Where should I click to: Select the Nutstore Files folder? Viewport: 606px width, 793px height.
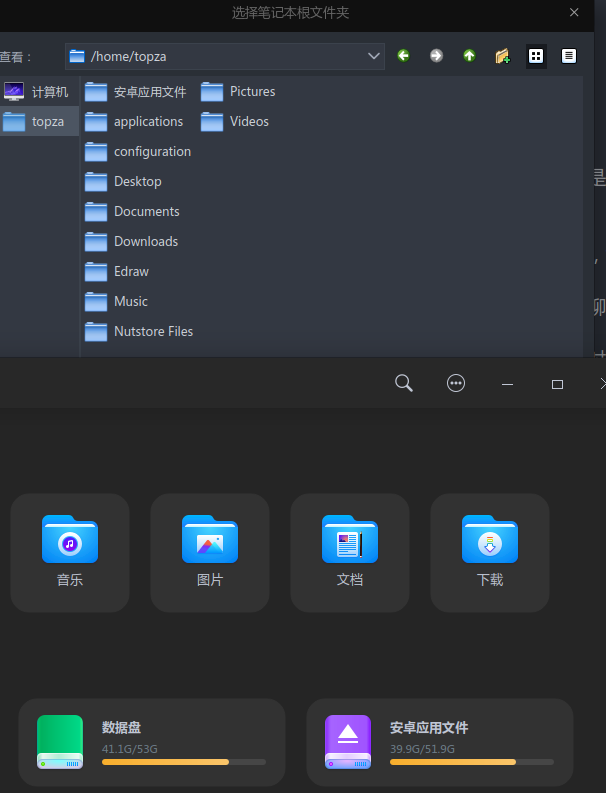coord(139,331)
